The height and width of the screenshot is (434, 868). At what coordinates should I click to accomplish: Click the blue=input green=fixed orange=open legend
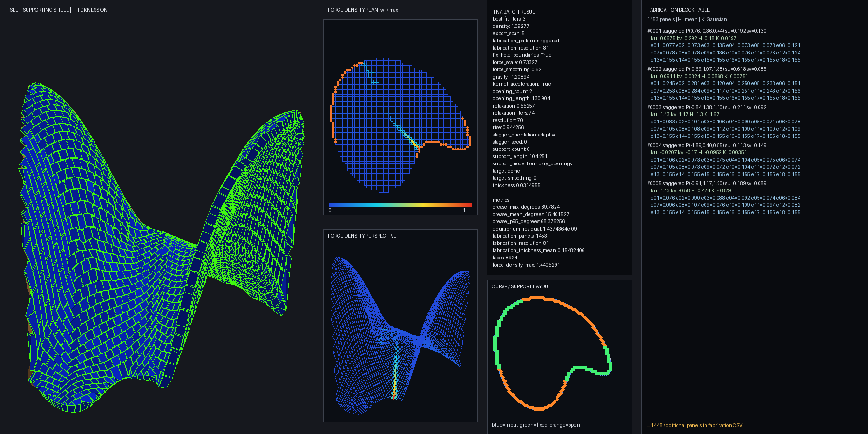536,425
